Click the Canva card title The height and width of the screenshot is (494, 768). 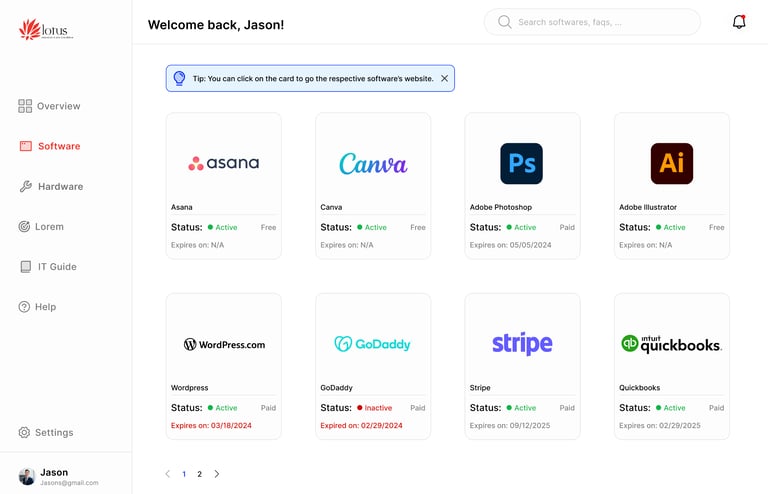[x=331, y=207]
